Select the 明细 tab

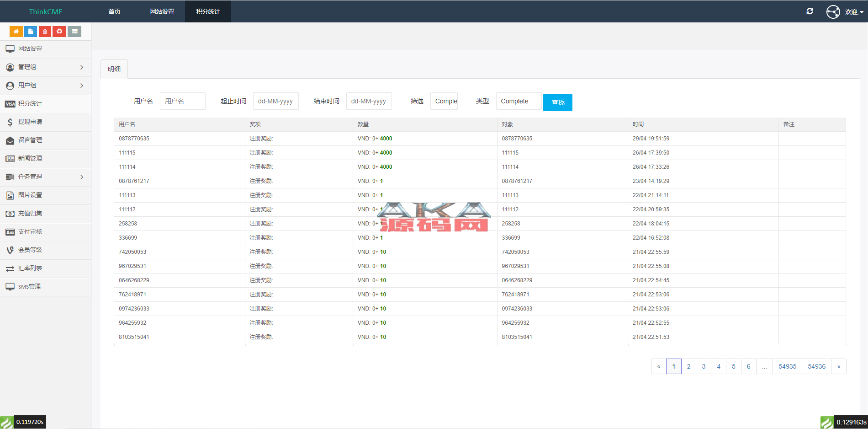click(114, 69)
